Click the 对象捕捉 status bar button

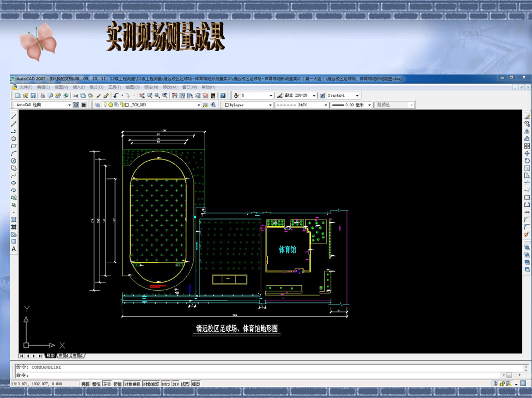[132, 384]
